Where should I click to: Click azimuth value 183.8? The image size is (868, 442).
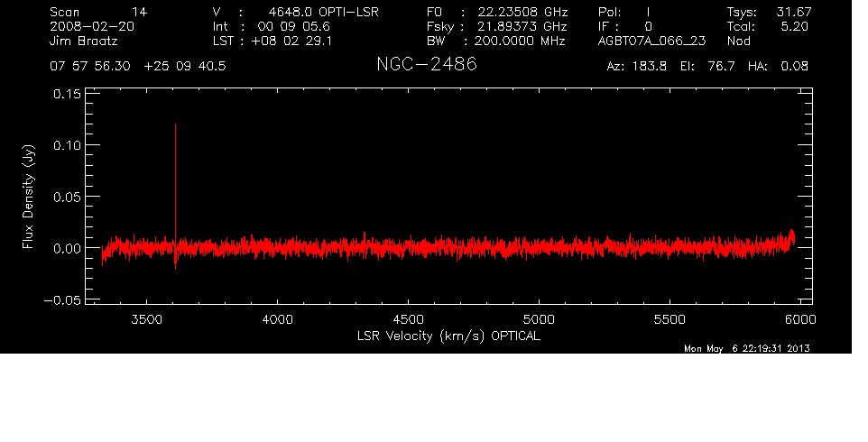[649, 67]
